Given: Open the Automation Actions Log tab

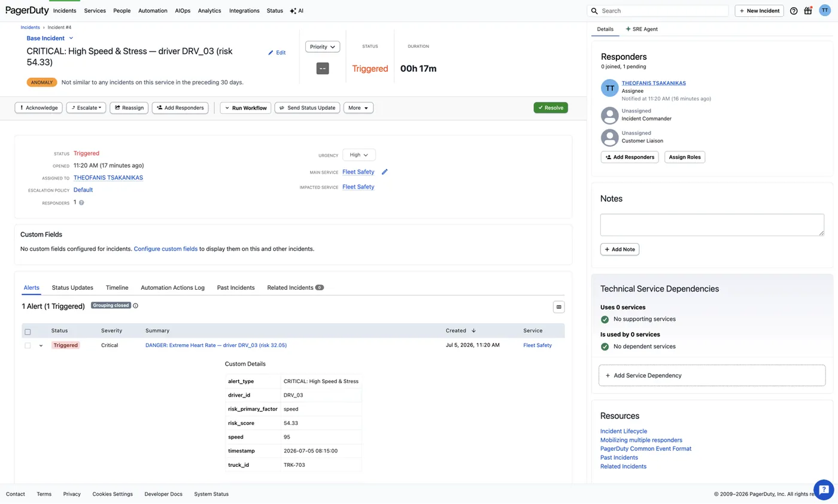Looking at the screenshot, I should [x=172, y=287].
